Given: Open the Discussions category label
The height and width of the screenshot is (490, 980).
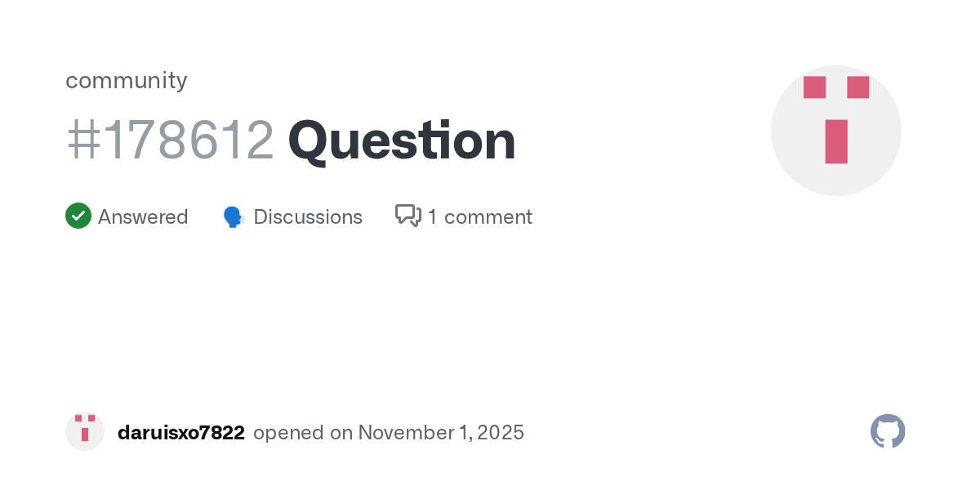Looking at the screenshot, I should 308,217.
